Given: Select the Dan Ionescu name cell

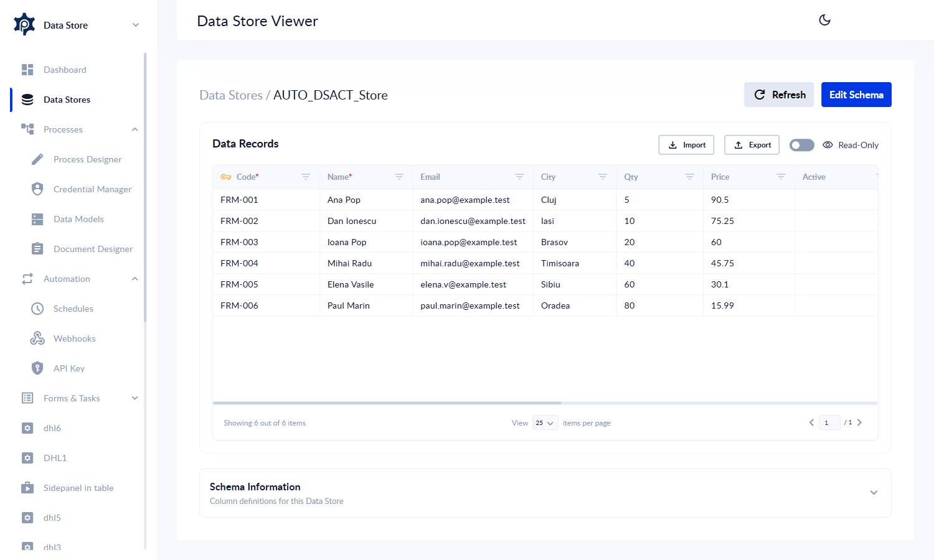Looking at the screenshot, I should 366,221.
